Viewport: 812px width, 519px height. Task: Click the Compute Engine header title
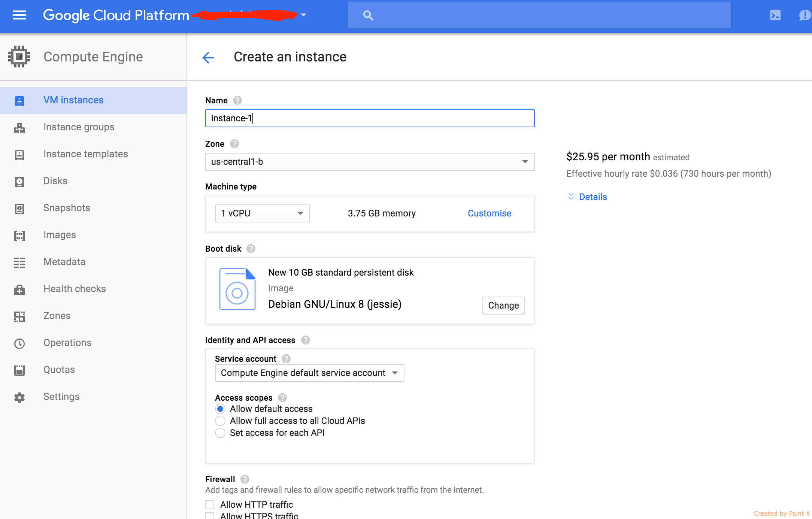(x=93, y=57)
